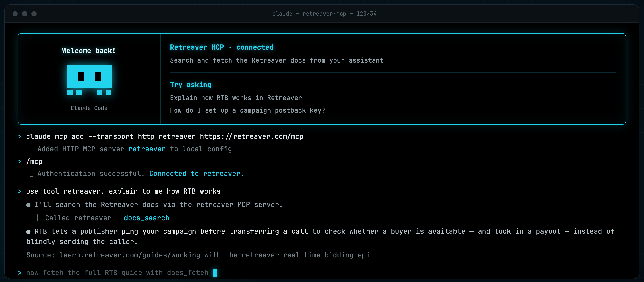644x282 pixels.
Task: Select suggestion 'Explain how RTB works in Retreaver'
Action: tap(236, 98)
